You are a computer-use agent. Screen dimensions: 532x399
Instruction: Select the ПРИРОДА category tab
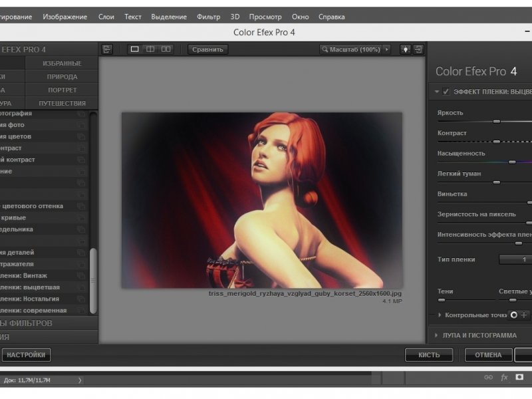click(62, 76)
